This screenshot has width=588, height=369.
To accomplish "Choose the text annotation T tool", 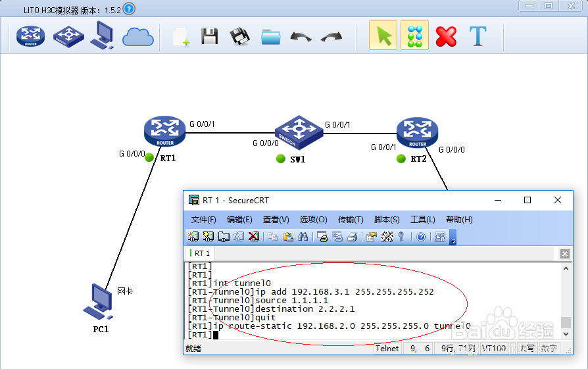I will [x=478, y=36].
